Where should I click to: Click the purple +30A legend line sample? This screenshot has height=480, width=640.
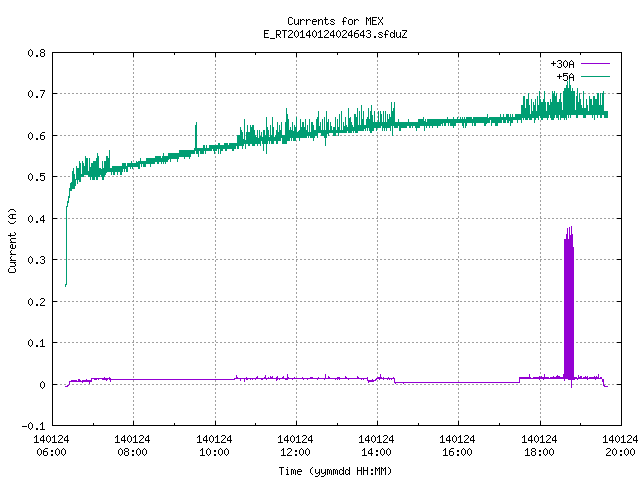click(x=595, y=64)
